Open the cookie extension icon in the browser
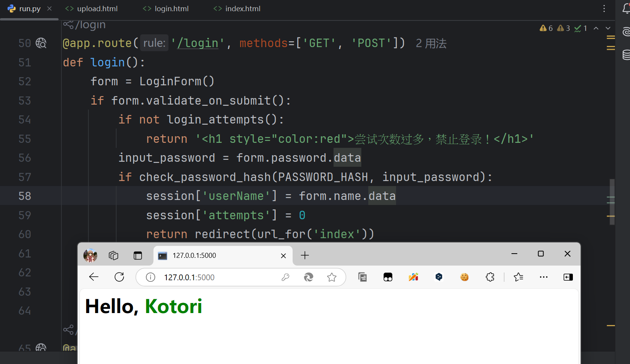Image resolution: width=630 pixels, height=364 pixels. point(464,277)
